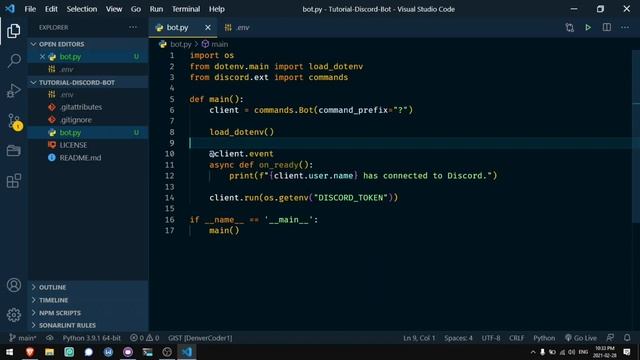Screen dimensions: 640x360
Task: Click the VS Code taskbar icon
Action: [187, 352]
